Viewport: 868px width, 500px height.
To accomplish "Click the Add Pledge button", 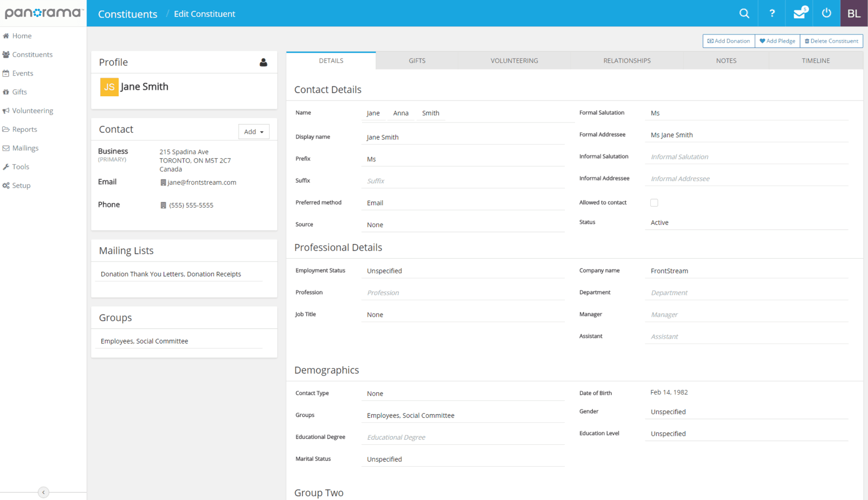I will 777,41.
